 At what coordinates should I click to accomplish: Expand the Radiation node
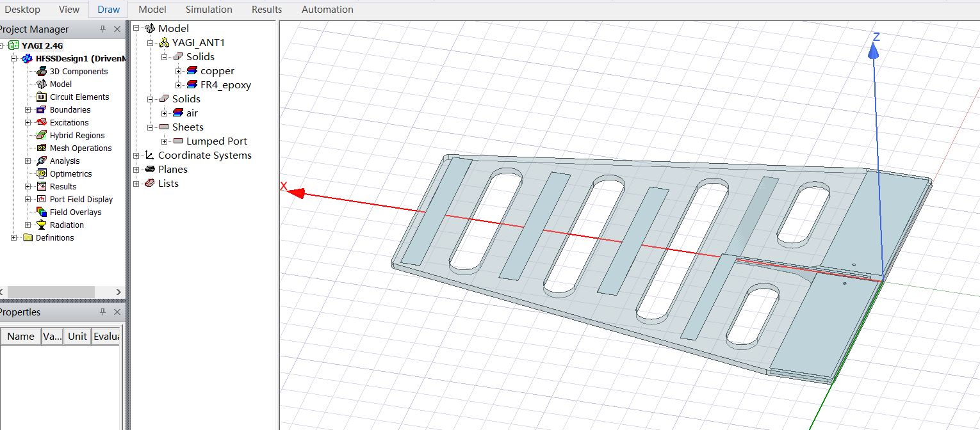[28, 225]
